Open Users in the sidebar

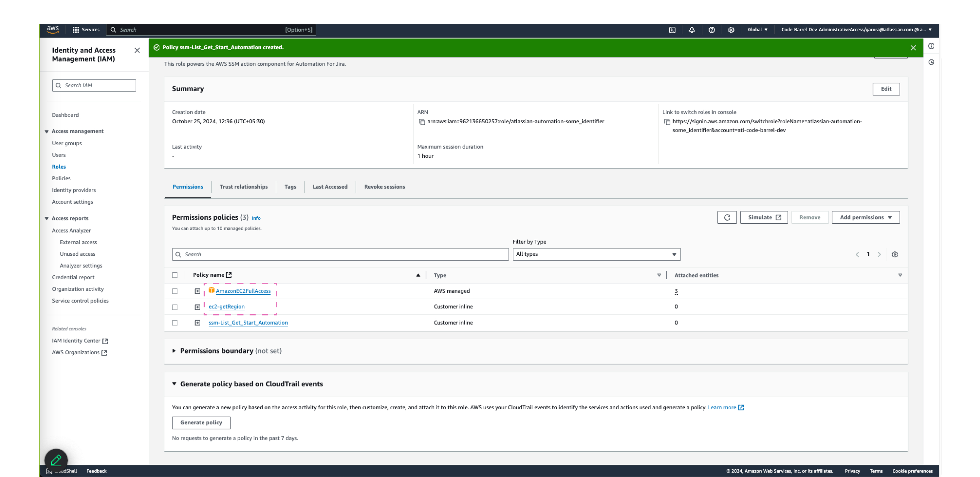click(58, 155)
